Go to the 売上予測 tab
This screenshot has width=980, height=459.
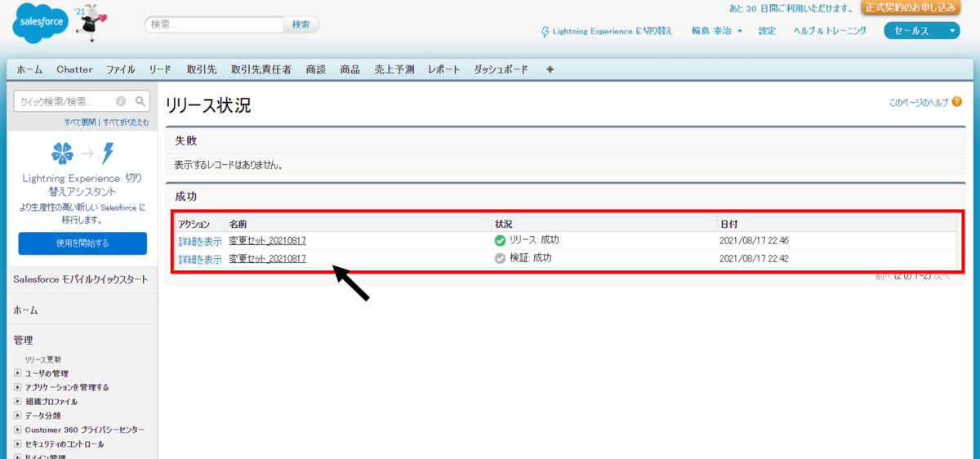[394, 69]
